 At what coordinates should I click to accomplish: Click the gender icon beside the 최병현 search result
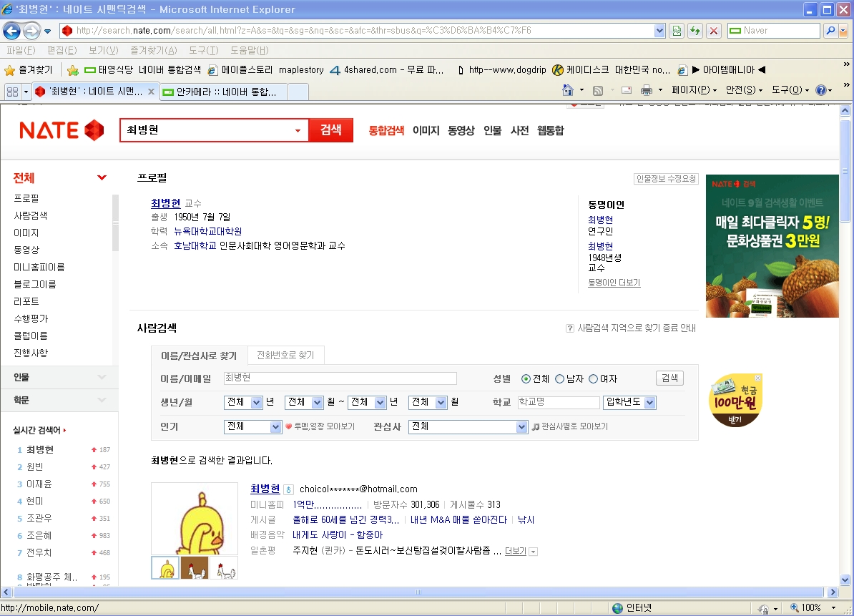pos(289,489)
